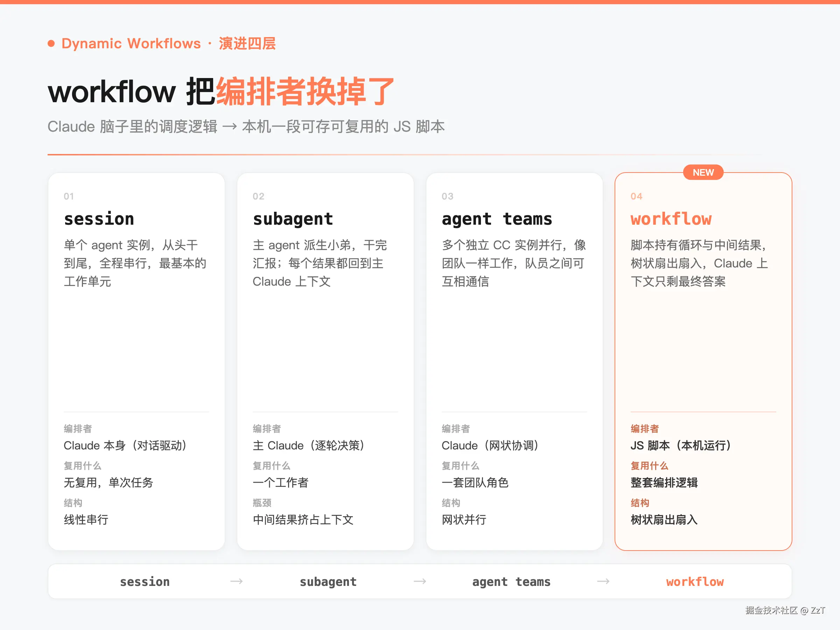Select the value "中间结果挤占上下文"
Image resolution: width=840 pixels, height=630 pixels.
click(303, 520)
